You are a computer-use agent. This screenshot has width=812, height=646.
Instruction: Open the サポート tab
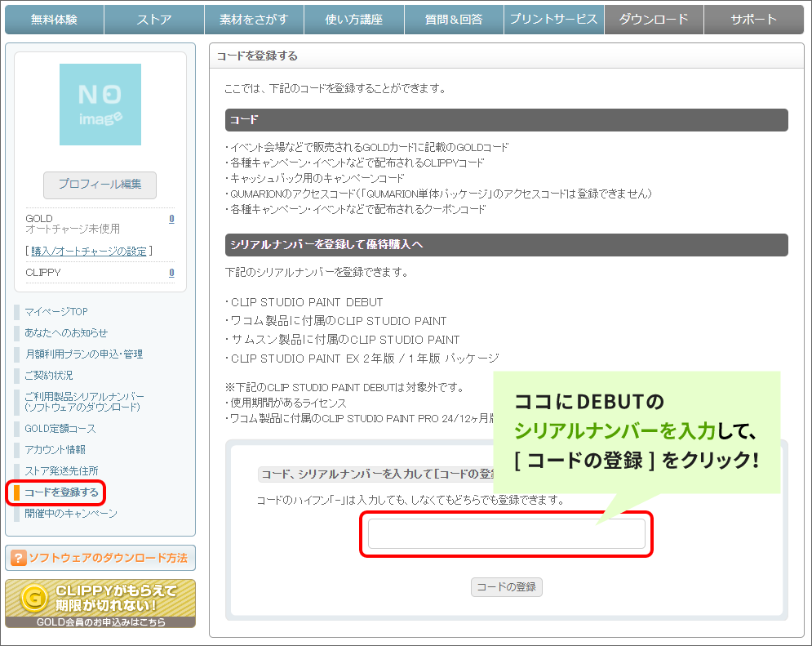(x=754, y=20)
